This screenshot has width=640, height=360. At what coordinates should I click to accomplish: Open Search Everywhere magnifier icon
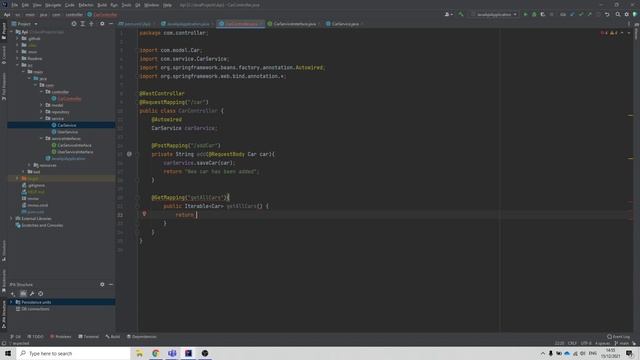click(618, 14)
